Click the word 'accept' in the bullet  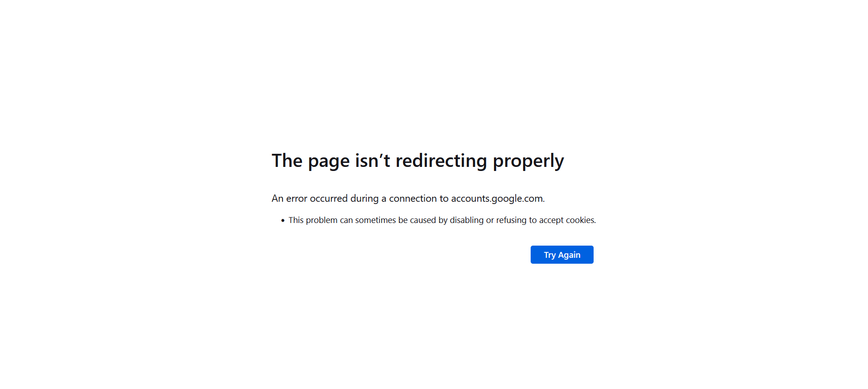(551, 220)
